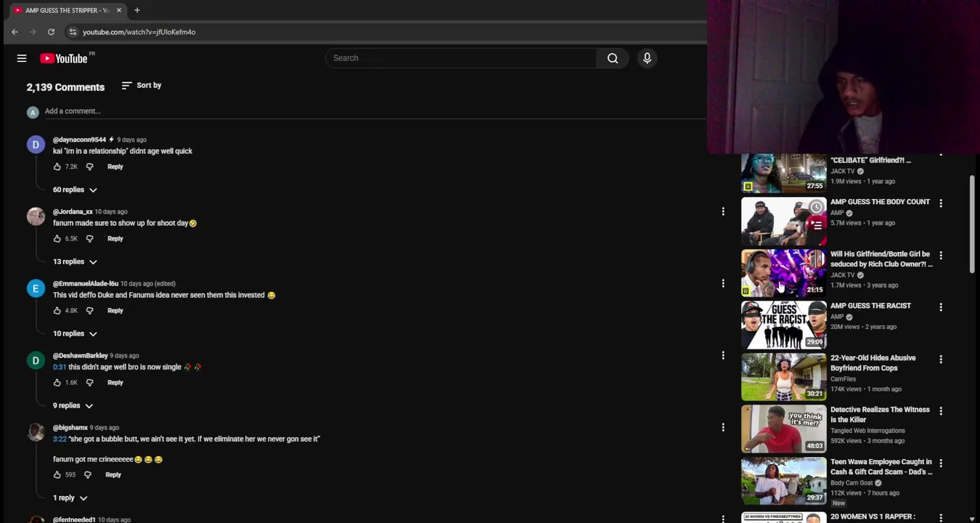980x523 pixels.
Task: Reply to @daynaconn9544 comment
Action: coord(115,166)
